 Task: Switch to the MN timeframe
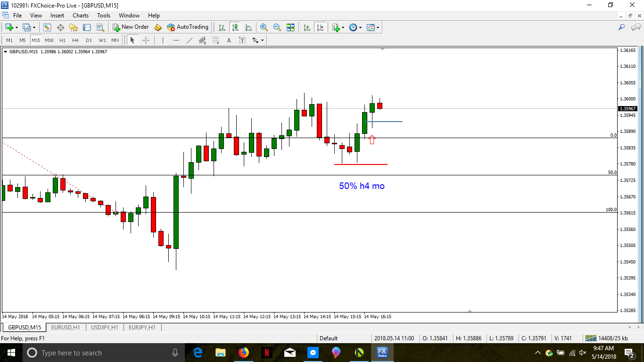(115, 41)
